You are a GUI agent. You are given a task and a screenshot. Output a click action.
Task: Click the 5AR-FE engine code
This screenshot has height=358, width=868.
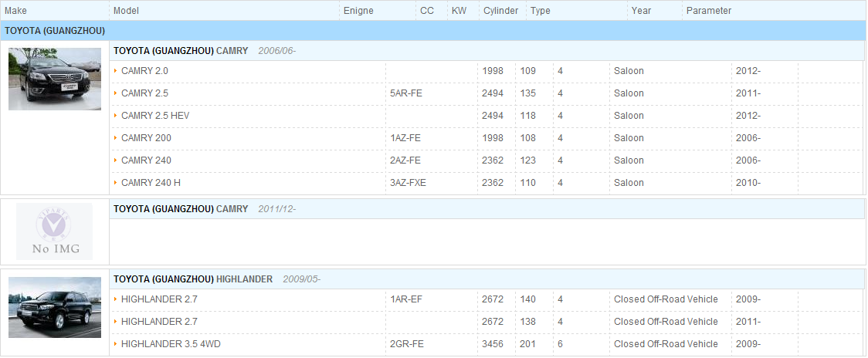(x=405, y=93)
